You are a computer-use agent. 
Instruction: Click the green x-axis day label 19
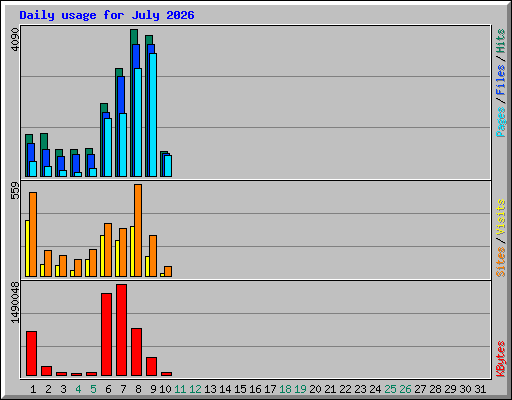300,389
